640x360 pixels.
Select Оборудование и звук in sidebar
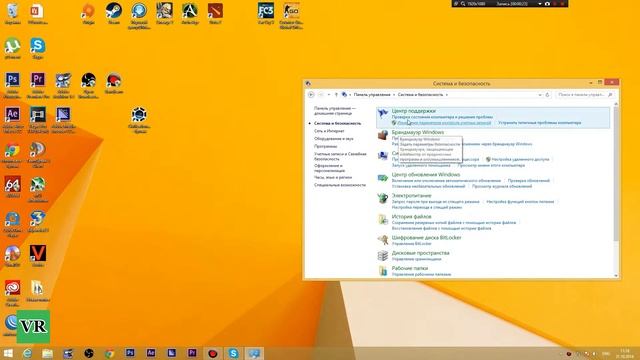click(333, 139)
